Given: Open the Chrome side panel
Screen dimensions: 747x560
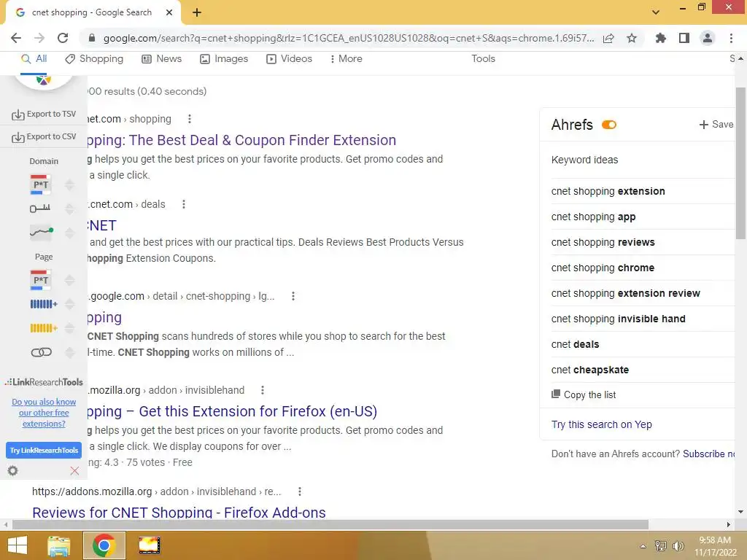Looking at the screenshot, I should [684, 38].
